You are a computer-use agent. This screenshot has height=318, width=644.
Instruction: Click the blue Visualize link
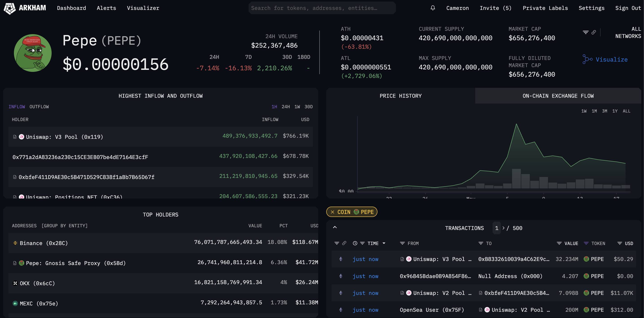[611, 60]
